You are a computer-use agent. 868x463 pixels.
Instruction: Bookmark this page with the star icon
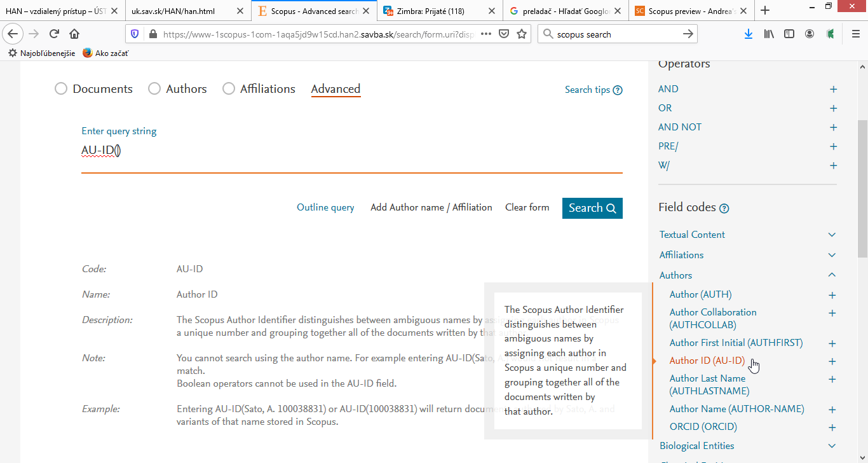coord(520,34)
